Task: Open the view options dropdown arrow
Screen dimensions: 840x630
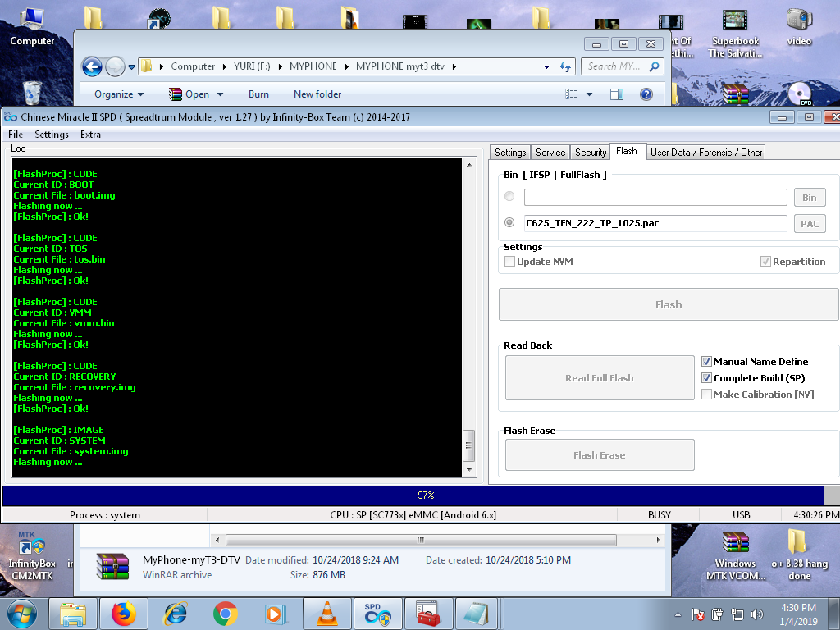Action: pos(589,94)
